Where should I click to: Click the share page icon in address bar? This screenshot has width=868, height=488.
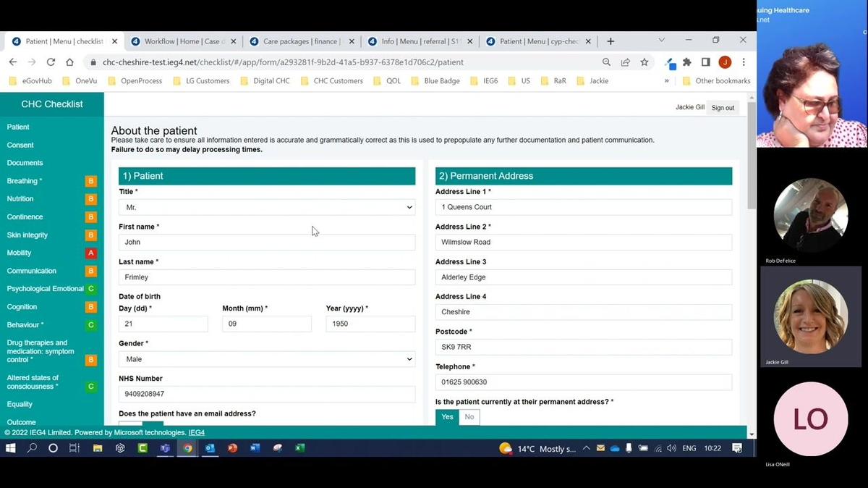626,62
